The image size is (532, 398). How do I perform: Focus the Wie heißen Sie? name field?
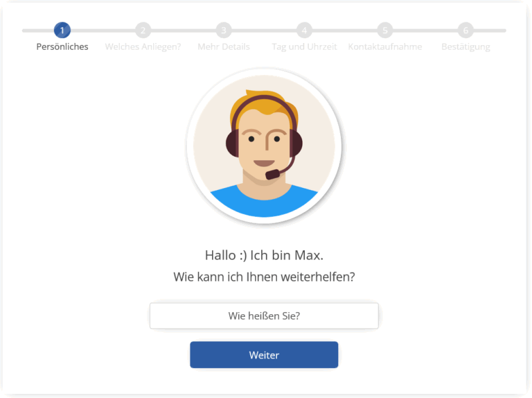pos(264,315)
